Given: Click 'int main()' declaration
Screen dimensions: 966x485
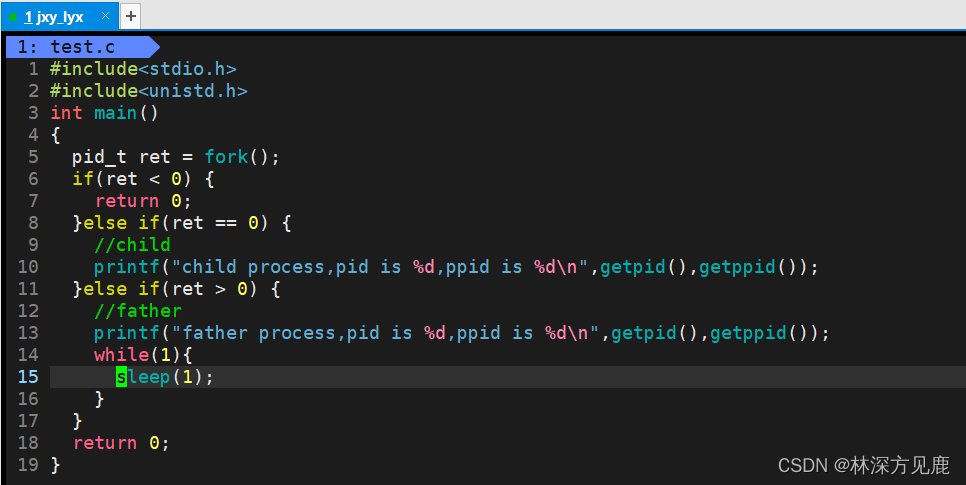Looking at the screenshot, I should coord(104,113).
